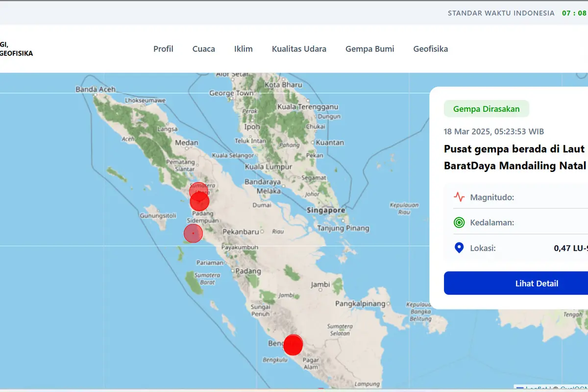588x392 pixels.
Task: Click the Magnitudo pulse icon
Action: pos(459,197)
